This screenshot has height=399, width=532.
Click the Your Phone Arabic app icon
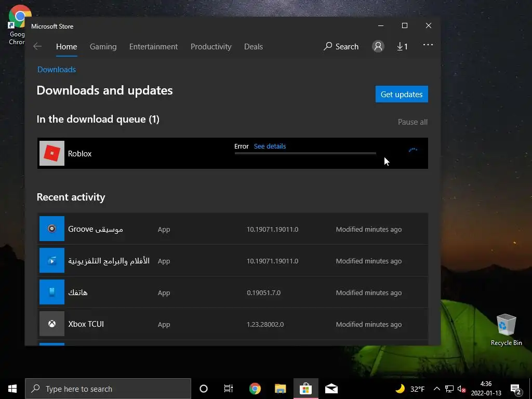coord(52,292)
